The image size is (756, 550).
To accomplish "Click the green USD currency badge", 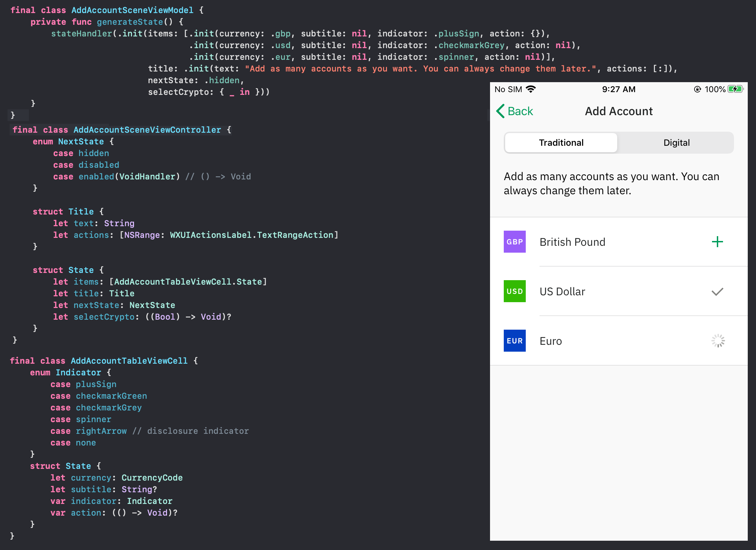I will click(514, 291).
